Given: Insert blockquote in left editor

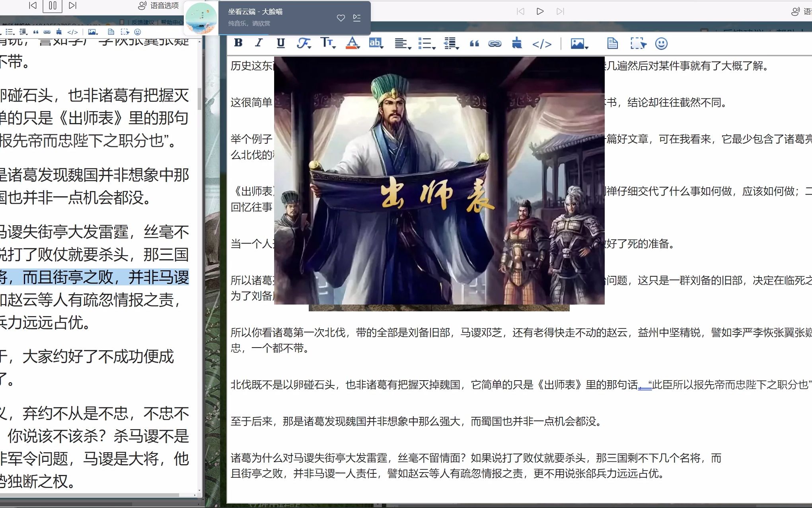Looking at the screenshot, I should coord(36,32).
